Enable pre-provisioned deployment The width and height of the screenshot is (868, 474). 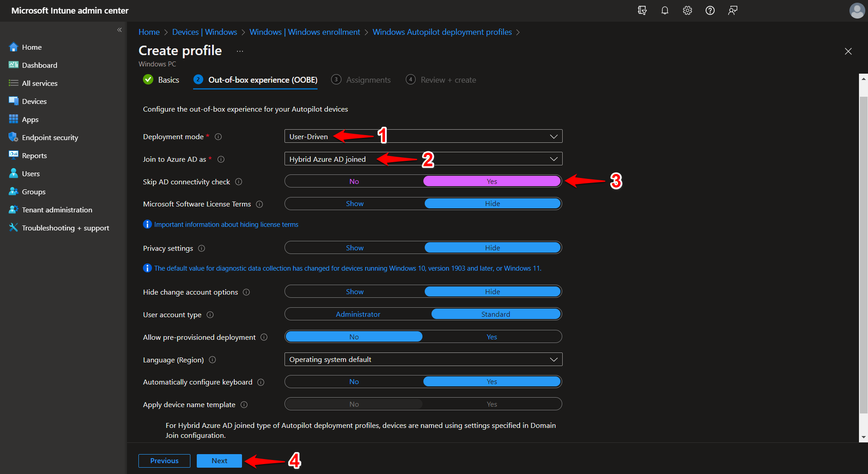[492, 337]
